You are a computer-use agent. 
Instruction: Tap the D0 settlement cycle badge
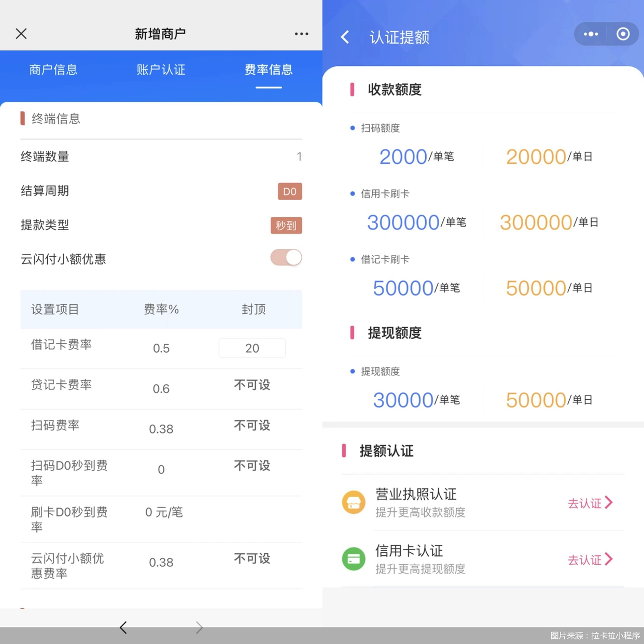click(290, 191)
